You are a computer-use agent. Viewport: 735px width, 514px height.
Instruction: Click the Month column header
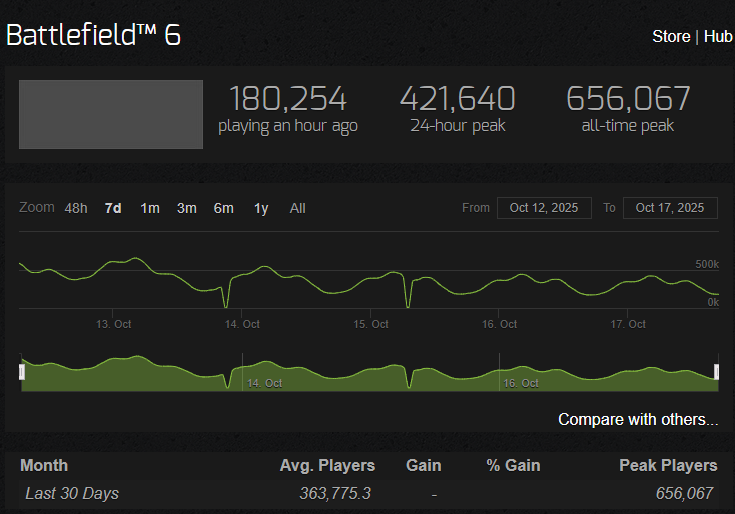coord(44,465)
